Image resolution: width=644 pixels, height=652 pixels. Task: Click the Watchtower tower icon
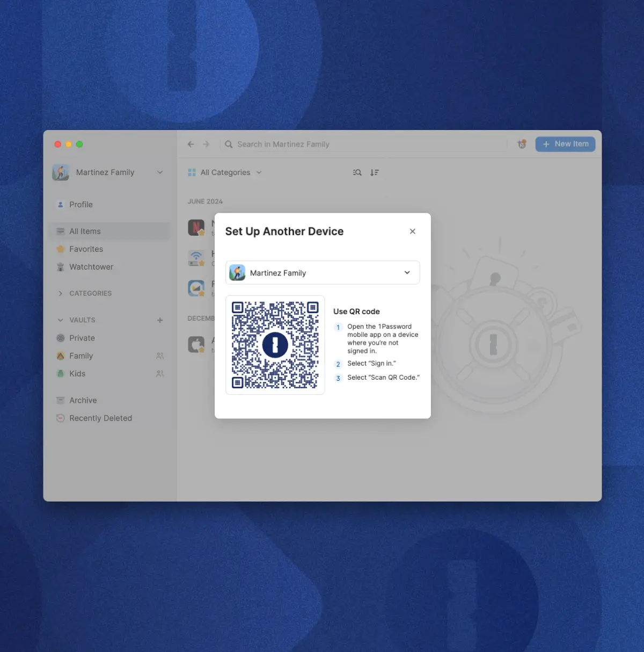tap(60, 267)
